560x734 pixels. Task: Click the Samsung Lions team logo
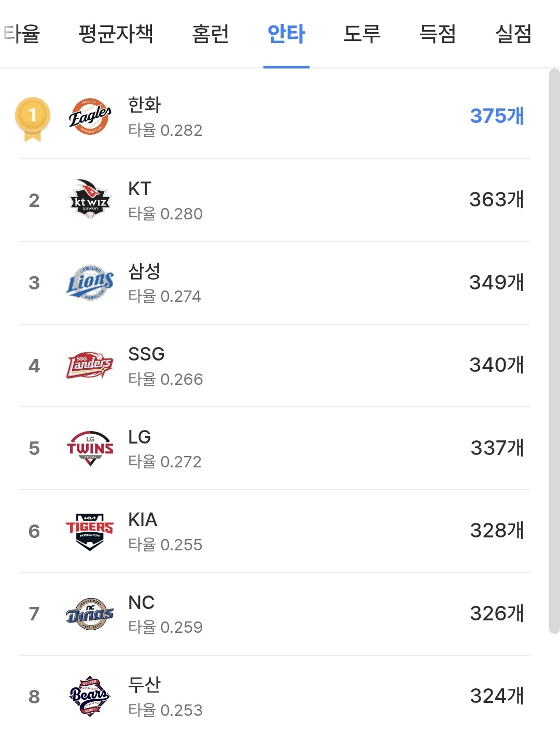[90, 283]
